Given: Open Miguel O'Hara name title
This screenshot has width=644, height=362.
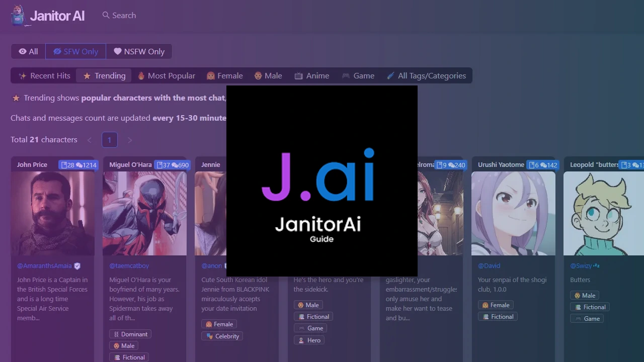Looking at the screenshot, I should point(130,164).
